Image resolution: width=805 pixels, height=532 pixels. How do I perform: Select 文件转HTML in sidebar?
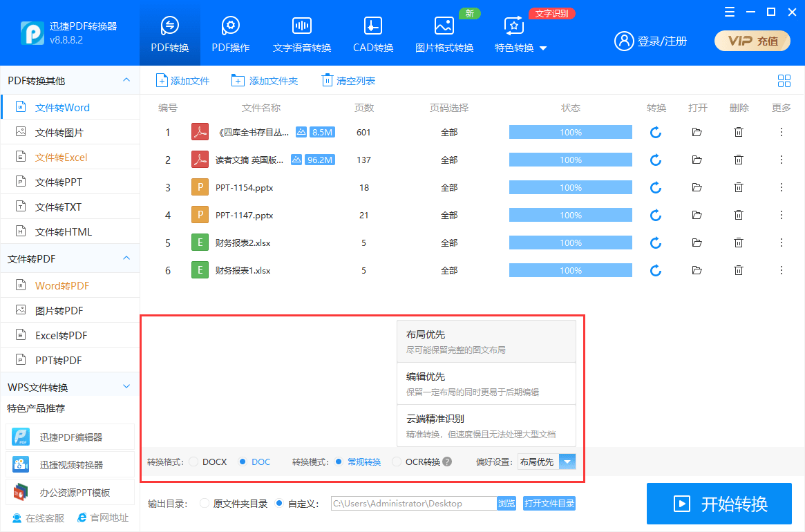[70, 232]
